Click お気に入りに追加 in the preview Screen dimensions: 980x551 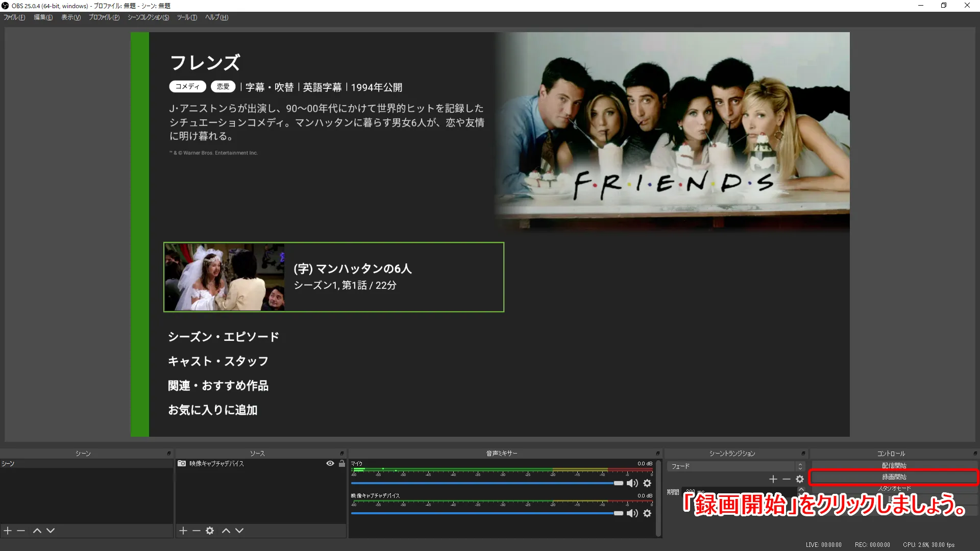pos(213,410)
